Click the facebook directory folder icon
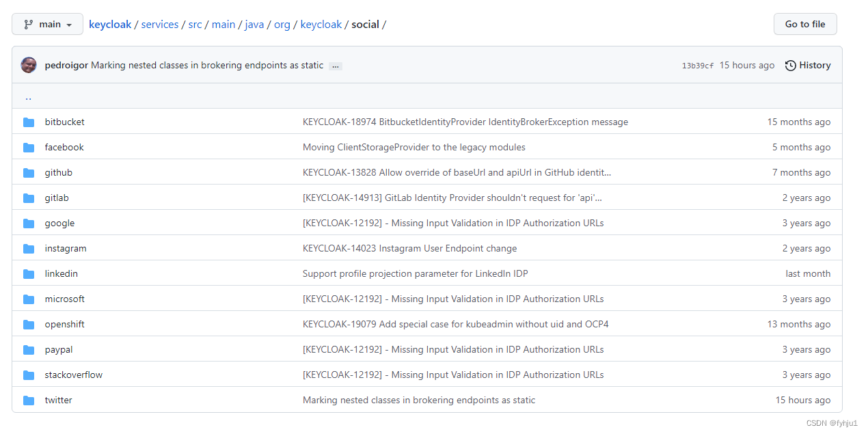 (x=28, y=146)
